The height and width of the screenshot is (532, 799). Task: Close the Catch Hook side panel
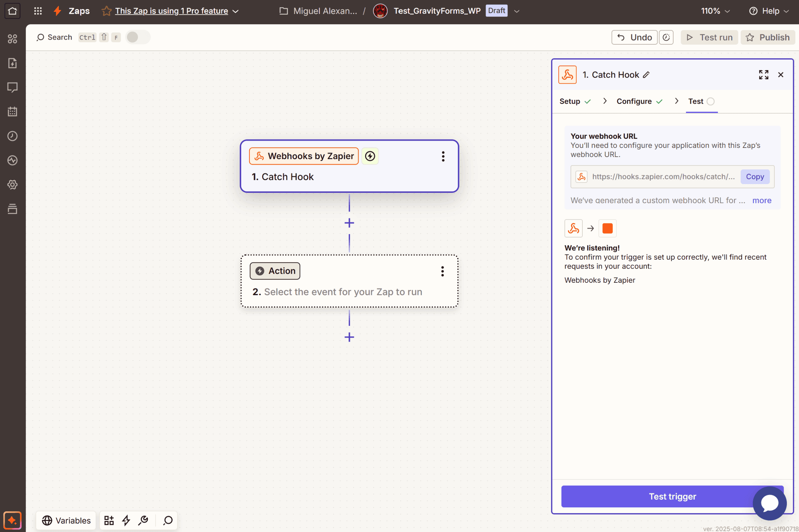point(781,75)
